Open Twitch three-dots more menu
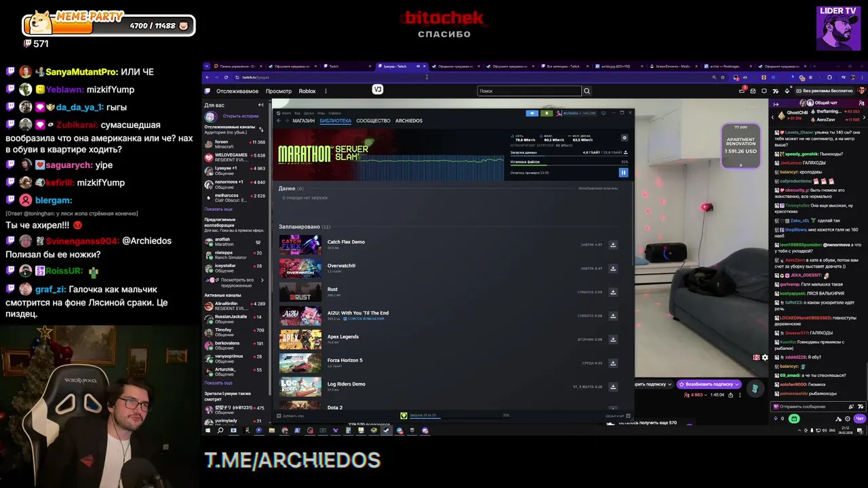The width and height of the screenshot is (868, 488). (x=325, y=91)
